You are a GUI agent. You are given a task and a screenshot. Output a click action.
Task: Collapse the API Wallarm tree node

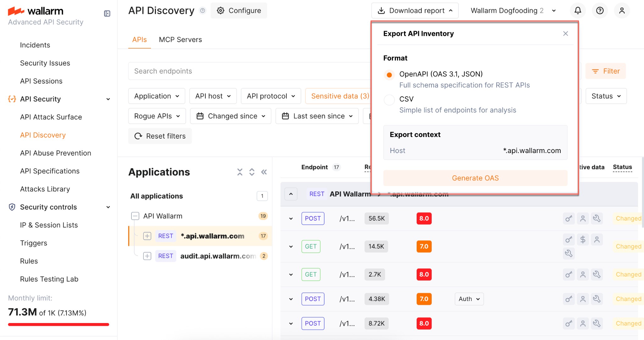click(135, 216)
